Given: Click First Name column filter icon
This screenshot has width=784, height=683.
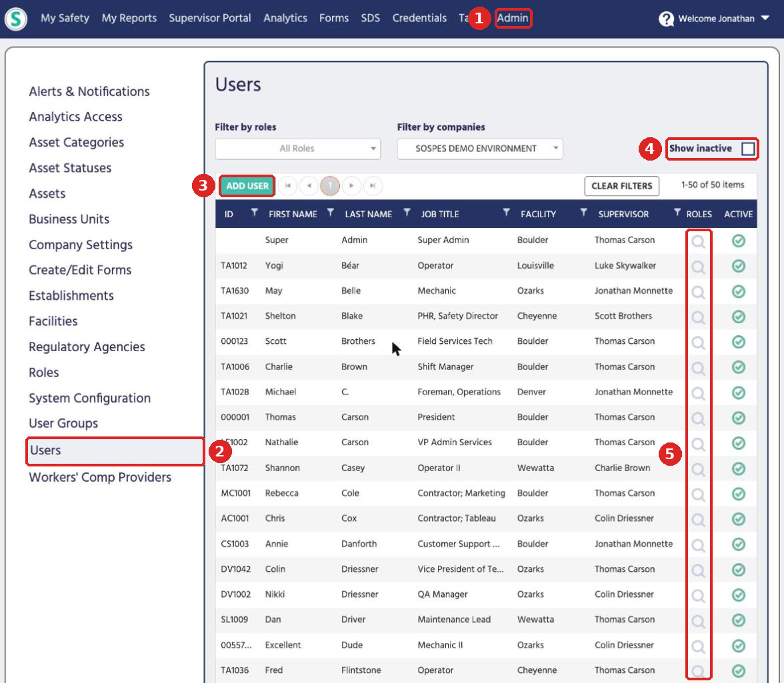Looking at the screenshot, I should 331,213.
